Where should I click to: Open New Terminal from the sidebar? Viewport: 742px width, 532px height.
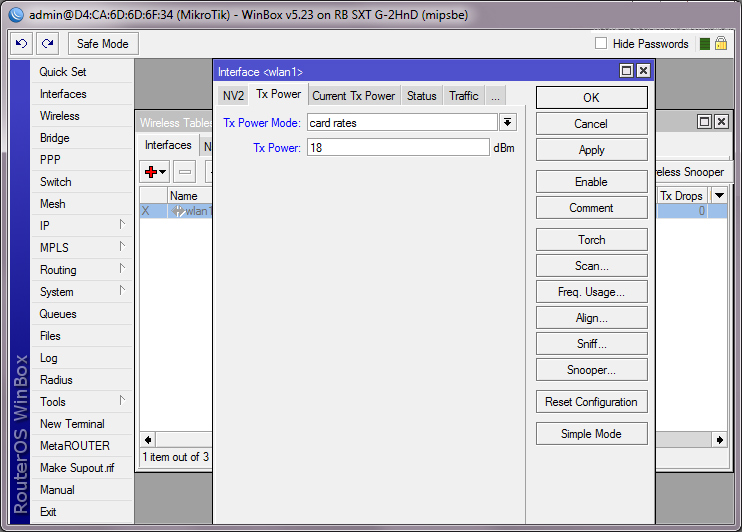click(x=72, y=424)
